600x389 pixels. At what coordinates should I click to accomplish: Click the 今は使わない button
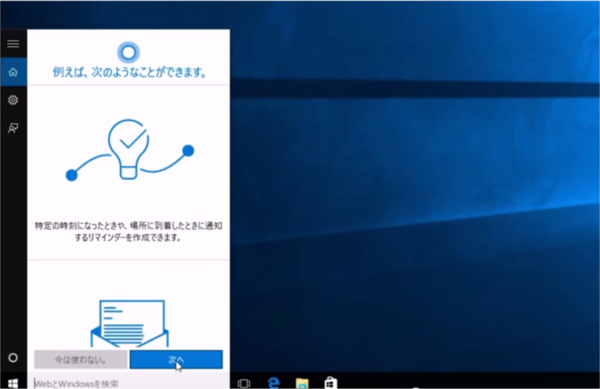[x=80, y=360]
